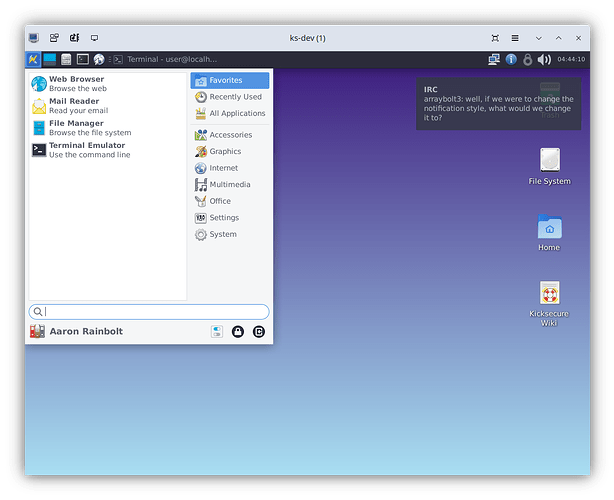Click the lock screen icon in menu
This screenshot has height=500, width=614.
[238, 331]
